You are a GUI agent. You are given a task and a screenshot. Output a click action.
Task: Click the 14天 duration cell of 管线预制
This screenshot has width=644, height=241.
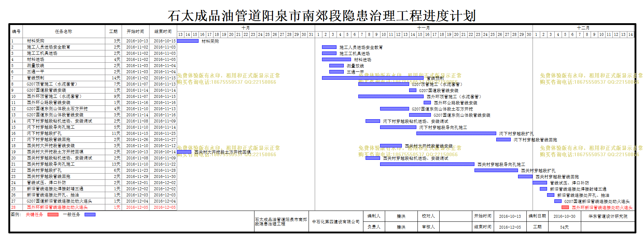(116, 78)
